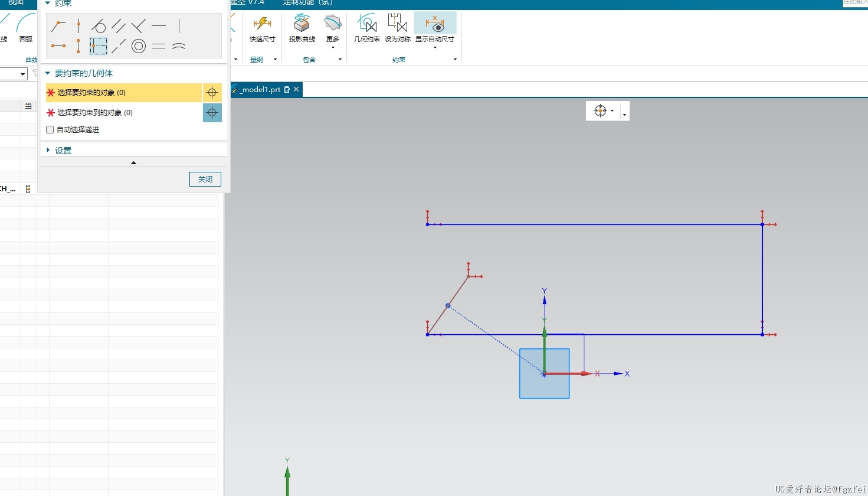Select the Tangent constraint icon
The width and height of the screenshot is (868, 496).
coord(99,26)
